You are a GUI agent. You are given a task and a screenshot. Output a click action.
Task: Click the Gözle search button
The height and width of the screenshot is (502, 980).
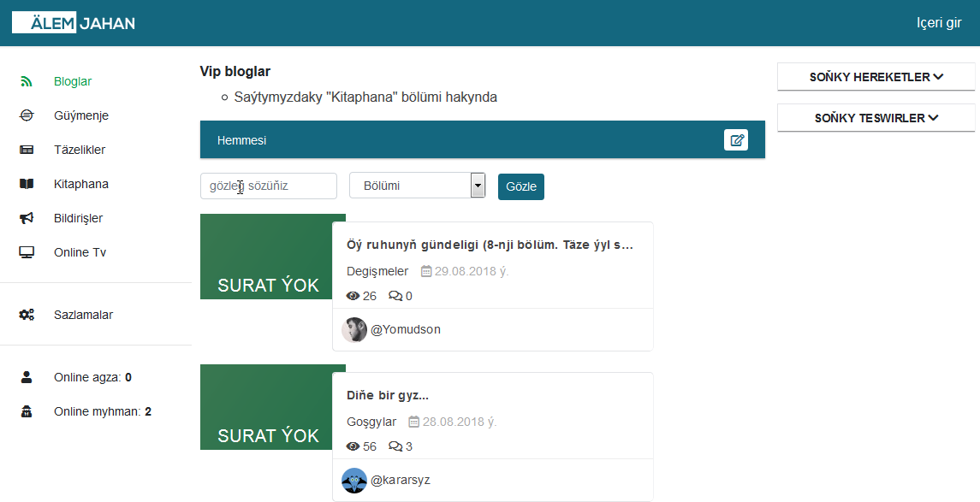point(521,186)
